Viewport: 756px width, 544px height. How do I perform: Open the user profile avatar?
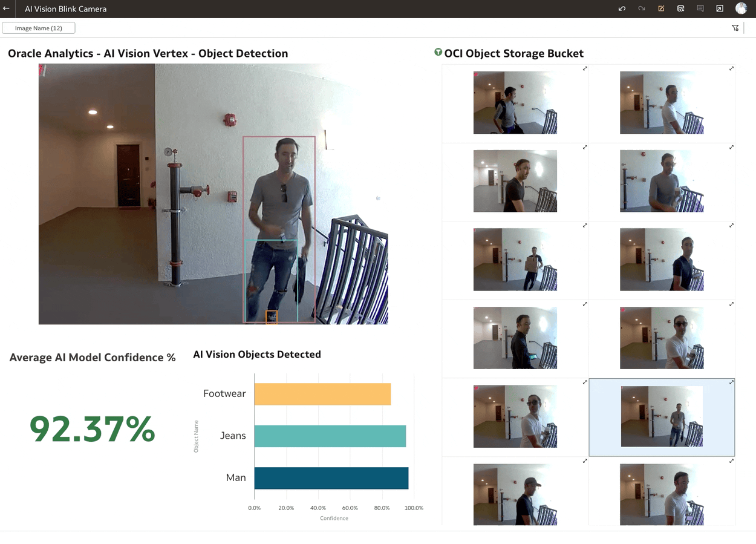(741, 8)
